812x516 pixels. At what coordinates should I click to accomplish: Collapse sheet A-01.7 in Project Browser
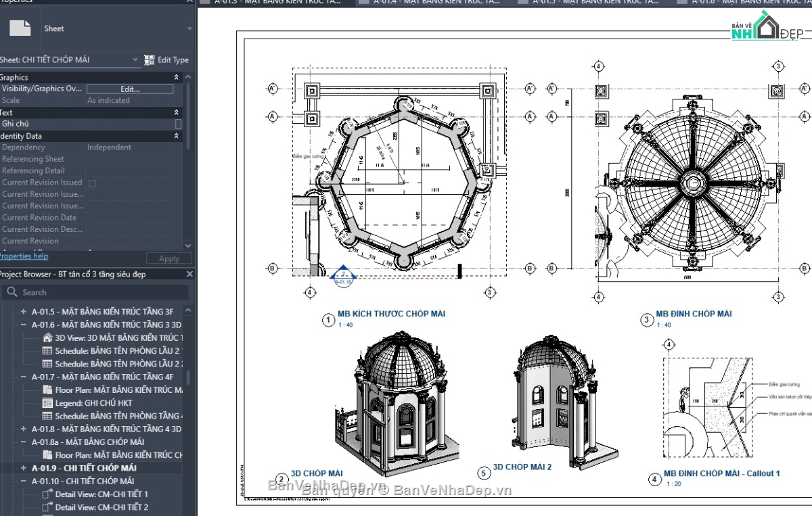[23, 377]
